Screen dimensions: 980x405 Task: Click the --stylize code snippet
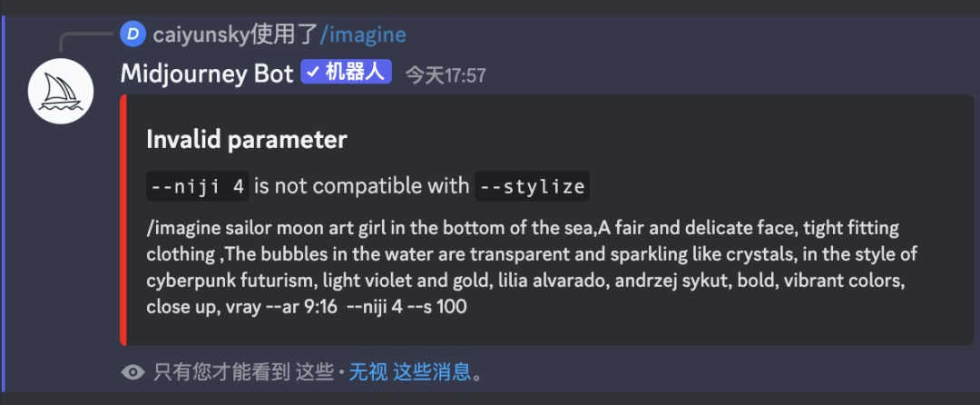(x=532, y=187)
